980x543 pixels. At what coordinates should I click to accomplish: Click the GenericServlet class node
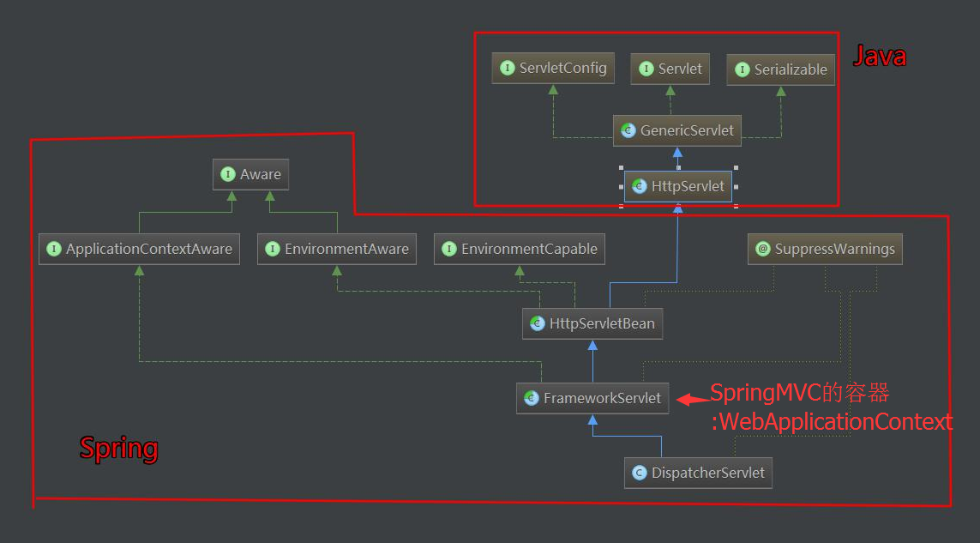[x=677, y=130]
